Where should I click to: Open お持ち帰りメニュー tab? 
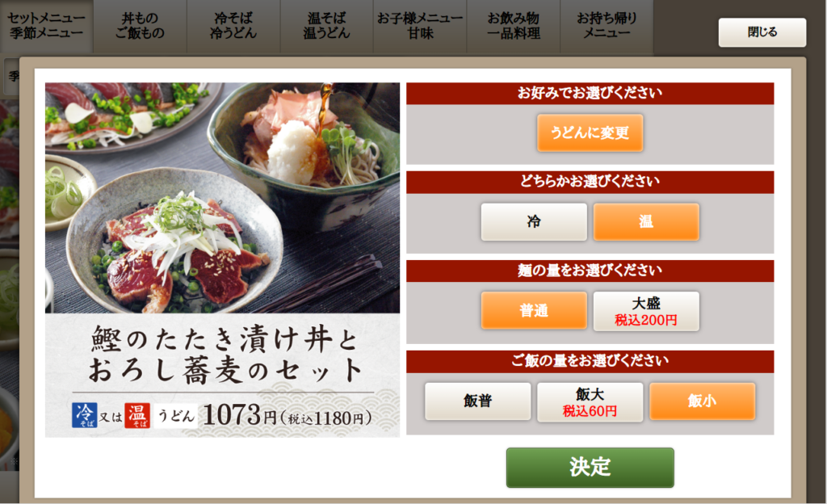pyautogui.click(x=607, y=26)
